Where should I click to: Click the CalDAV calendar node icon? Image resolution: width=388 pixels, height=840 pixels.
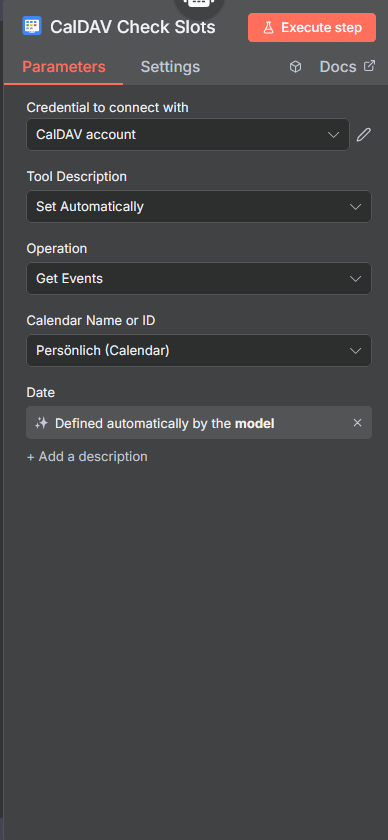click(x=32, y=26)
